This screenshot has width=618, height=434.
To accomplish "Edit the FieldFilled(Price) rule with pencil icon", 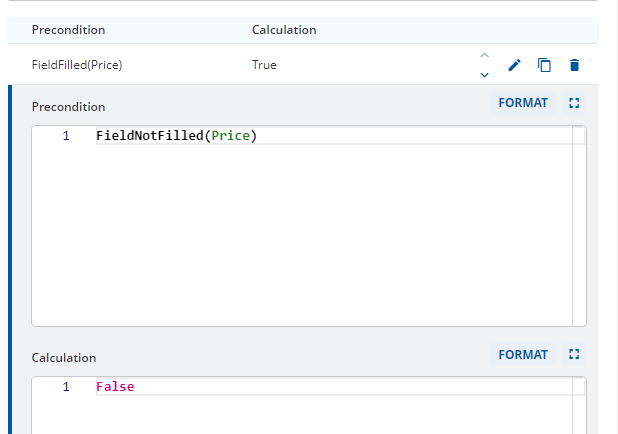I will (x=514, y=65).
